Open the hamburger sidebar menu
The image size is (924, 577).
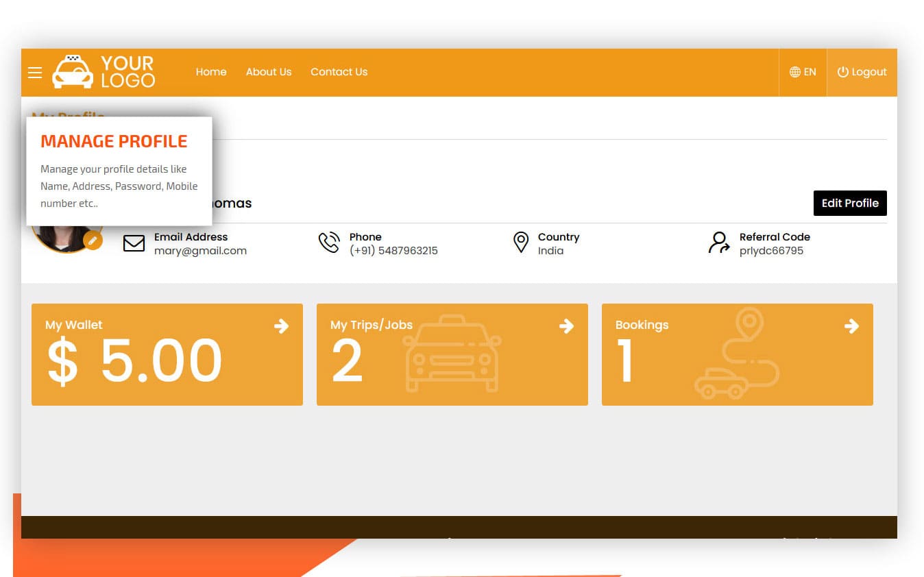pos(35,73)
